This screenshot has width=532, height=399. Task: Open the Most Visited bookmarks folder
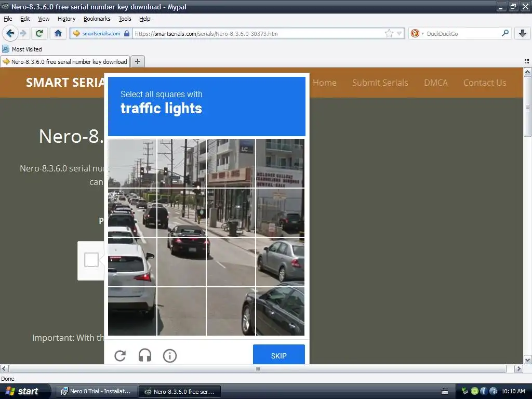point(22,49)
